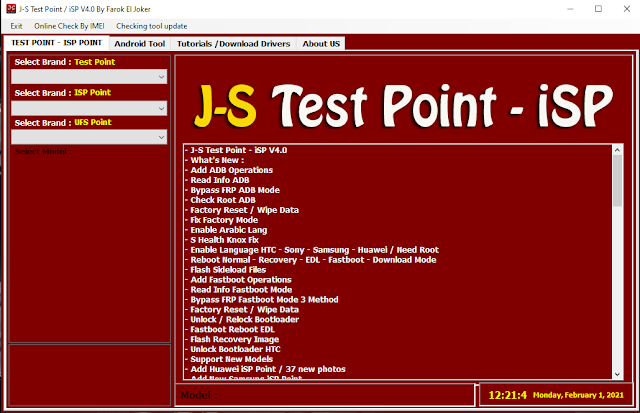Screen dimensions: 640x413
Task: Expand the ISP Point brand dropdown
Action: click(89, 108)
